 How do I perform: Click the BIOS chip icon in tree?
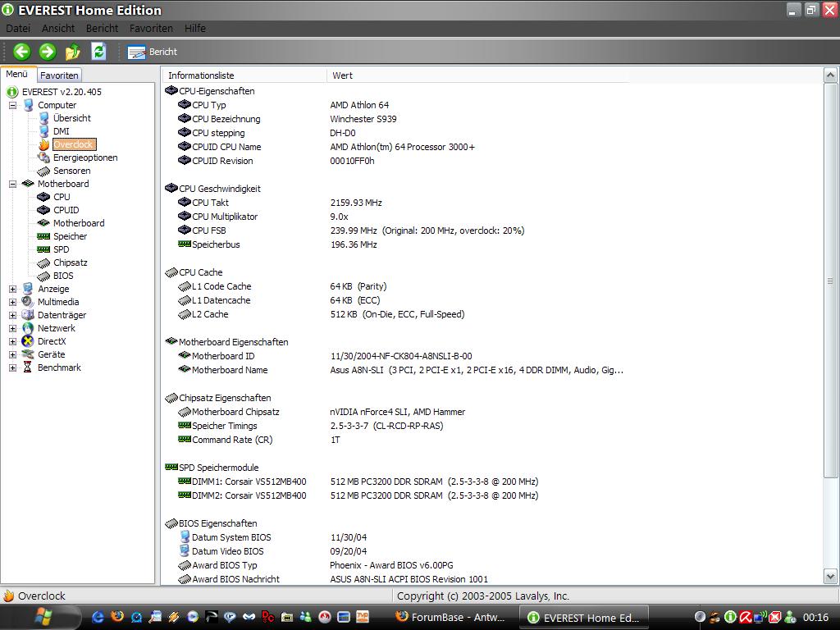tap(43, 276)
